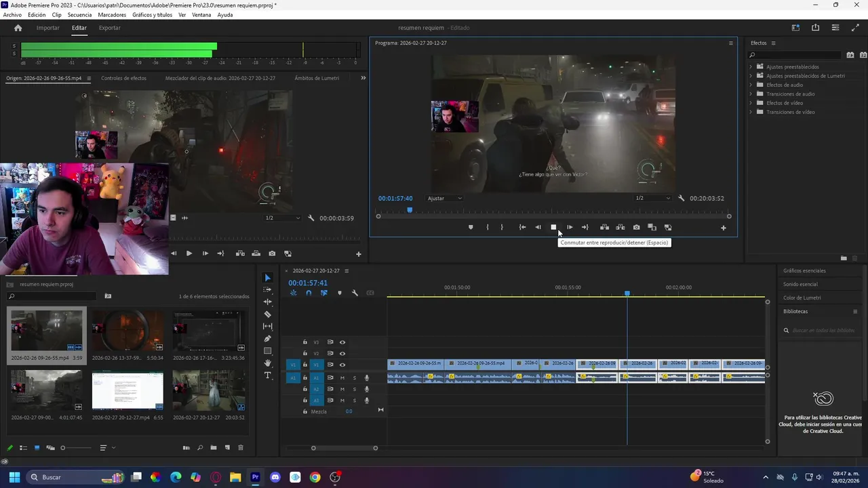Switch to Controles de efectos tab
Screen dimensions: 868x488
pyautogui.click(x=123, y=78)
